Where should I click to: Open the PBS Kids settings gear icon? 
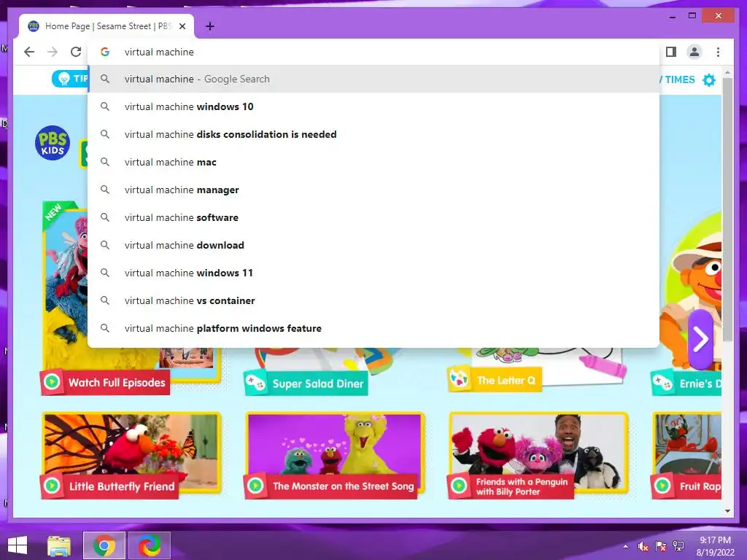(709, 80)
